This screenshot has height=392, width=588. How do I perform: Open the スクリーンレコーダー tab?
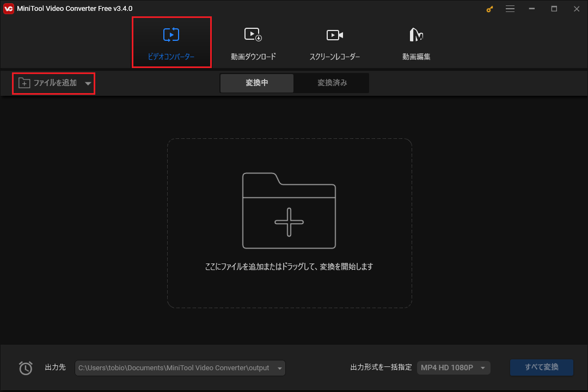pos(334,42)
